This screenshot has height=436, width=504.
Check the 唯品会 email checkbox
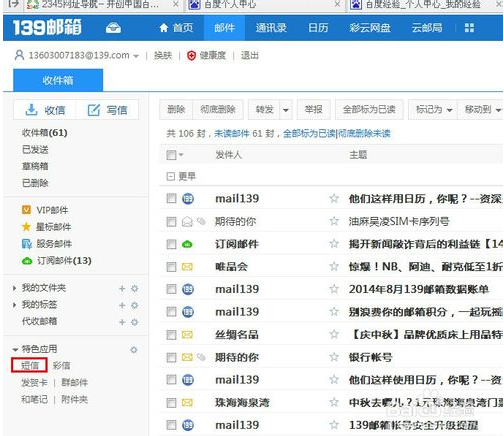click(171, 267)
